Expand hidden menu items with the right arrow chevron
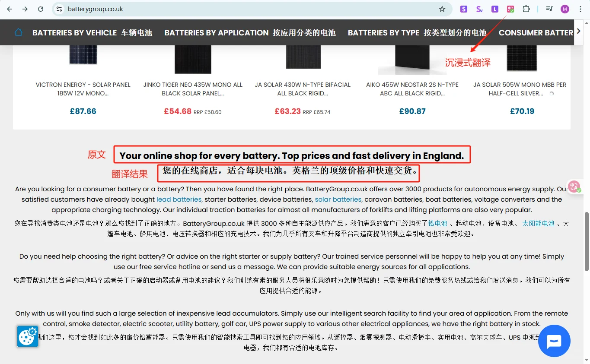Image resolution: width=590 pixels, height=364 pixels. [x=578, y=31]
